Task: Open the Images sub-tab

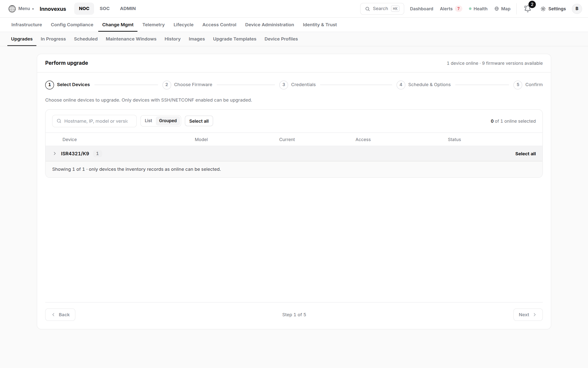Action: click(197, 39)
